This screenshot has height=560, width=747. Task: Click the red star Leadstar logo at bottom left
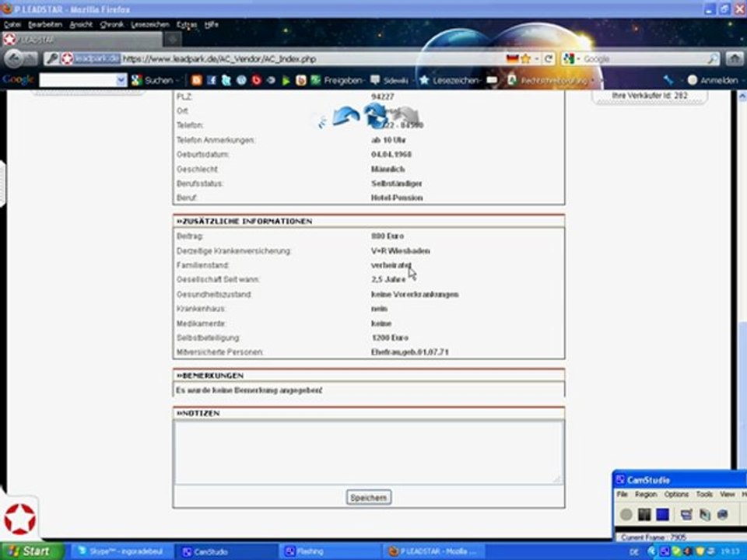(x=20, y=519)
